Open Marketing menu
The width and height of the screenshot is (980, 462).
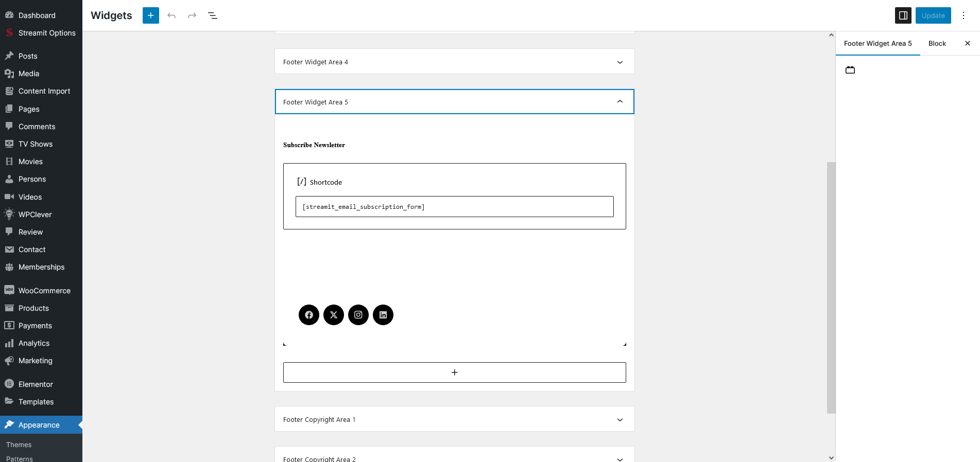(x=41, y=361)
